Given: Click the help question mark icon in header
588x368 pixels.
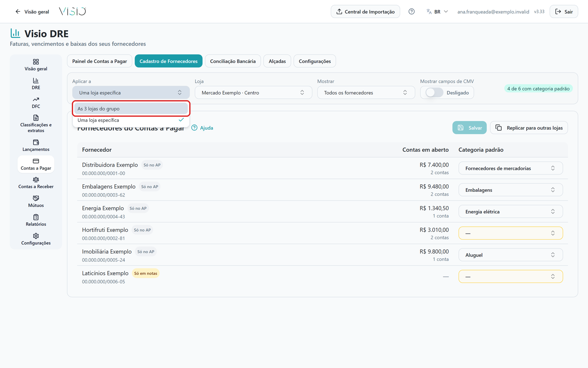Looking at the screenshot, I should (412, 11).
